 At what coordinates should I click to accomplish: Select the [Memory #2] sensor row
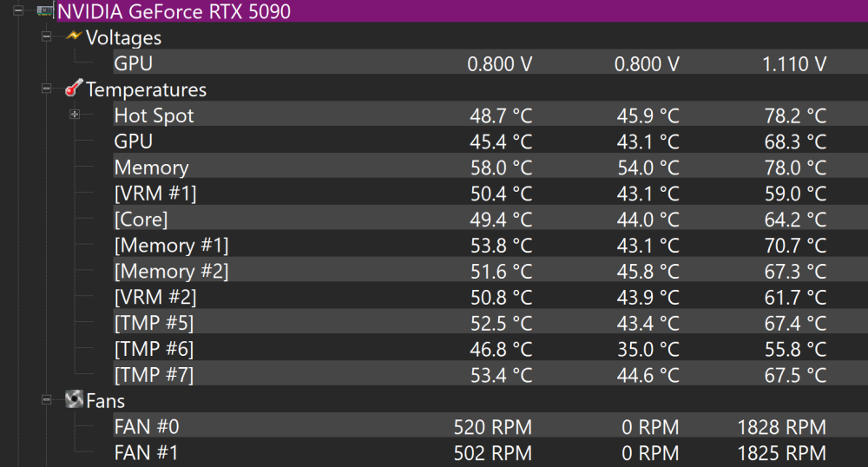pos(490,270)
